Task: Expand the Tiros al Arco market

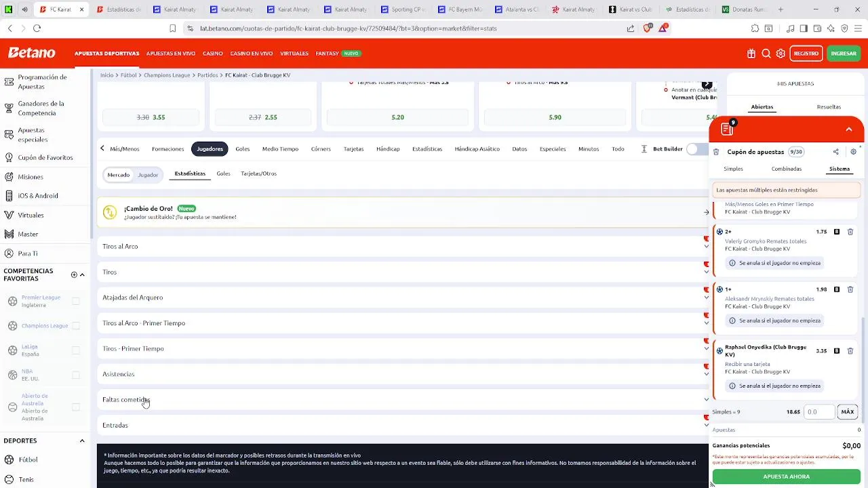Action: pos(404,247)
